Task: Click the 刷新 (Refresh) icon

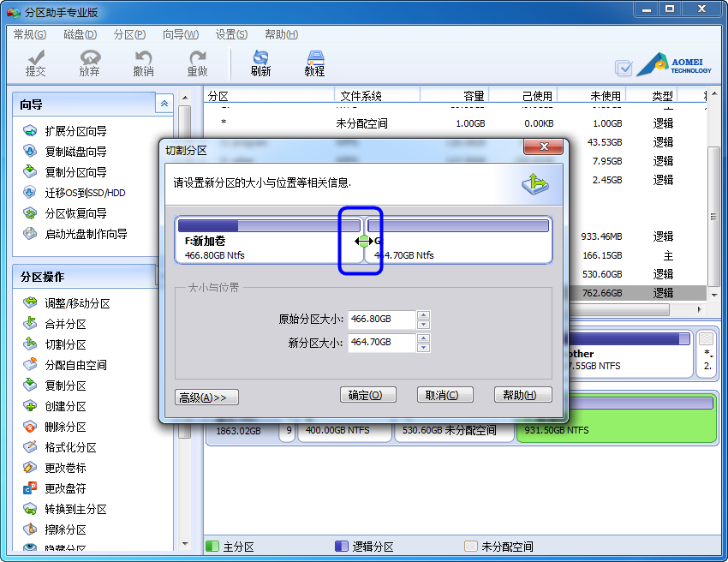Action: point(261,63)
